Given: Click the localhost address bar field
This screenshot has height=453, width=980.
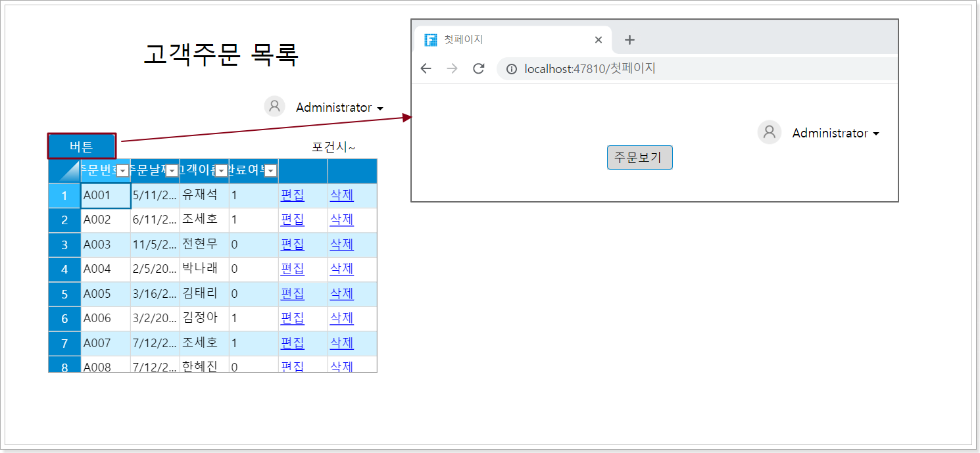Looking at the screenshot, I should pyautogui.click(x=697, y=68).
